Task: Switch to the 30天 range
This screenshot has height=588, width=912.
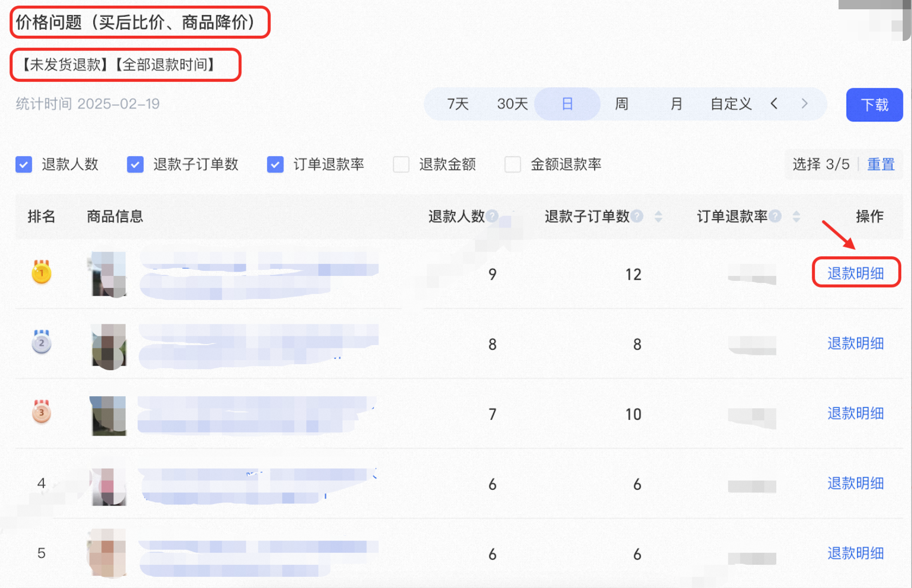Action: coord(512,104)
